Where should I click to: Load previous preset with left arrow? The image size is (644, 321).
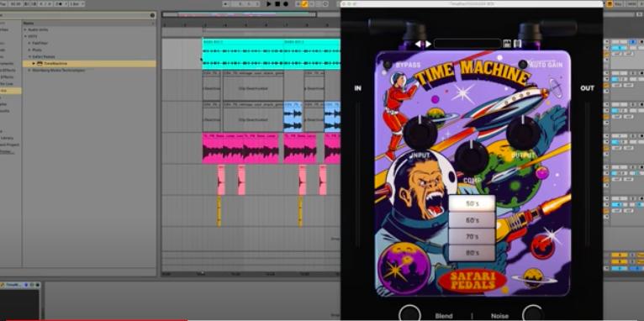[418, 44]
